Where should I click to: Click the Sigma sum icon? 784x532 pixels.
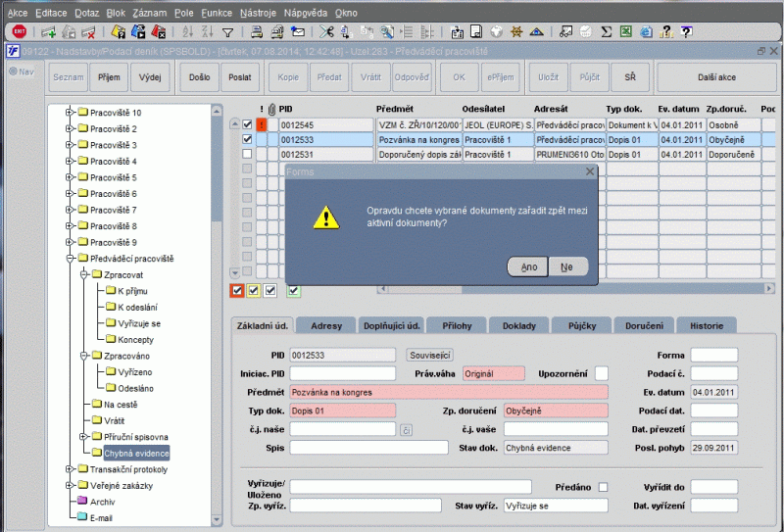(606, 32)
